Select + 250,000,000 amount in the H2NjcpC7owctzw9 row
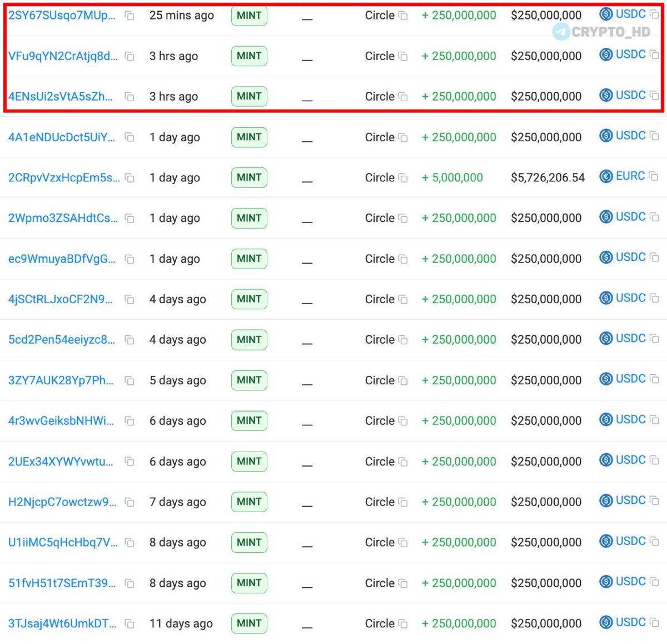The image size is (667, 644). (x=459, y=502)
